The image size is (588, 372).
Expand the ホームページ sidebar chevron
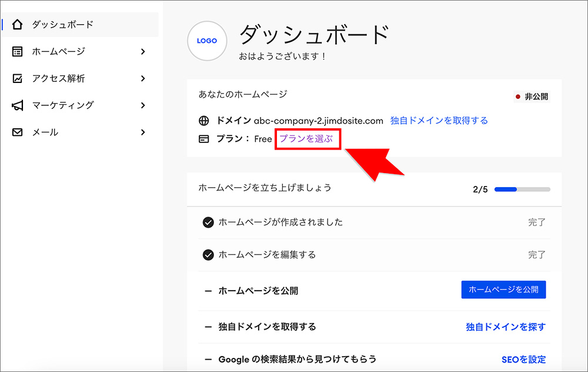click(143, 51)
